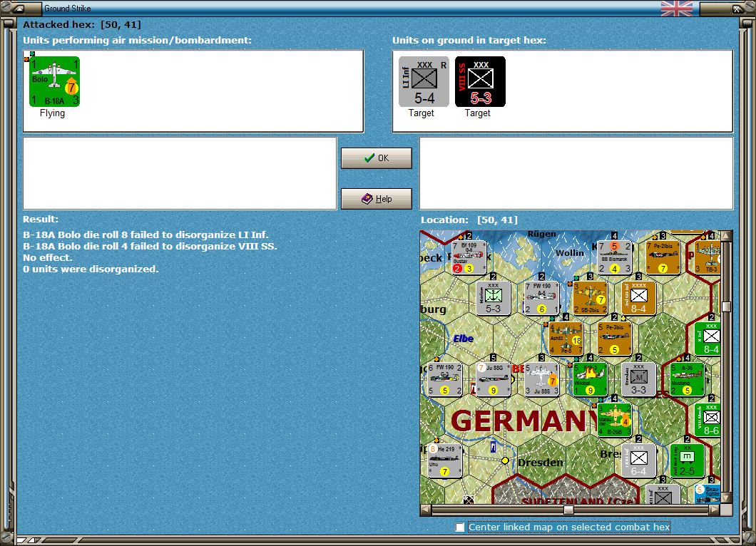The height and width of the screenshot is (546, 756).
Task: Click the Dresden 3-3 militia counter
Action: pos(638,380)
